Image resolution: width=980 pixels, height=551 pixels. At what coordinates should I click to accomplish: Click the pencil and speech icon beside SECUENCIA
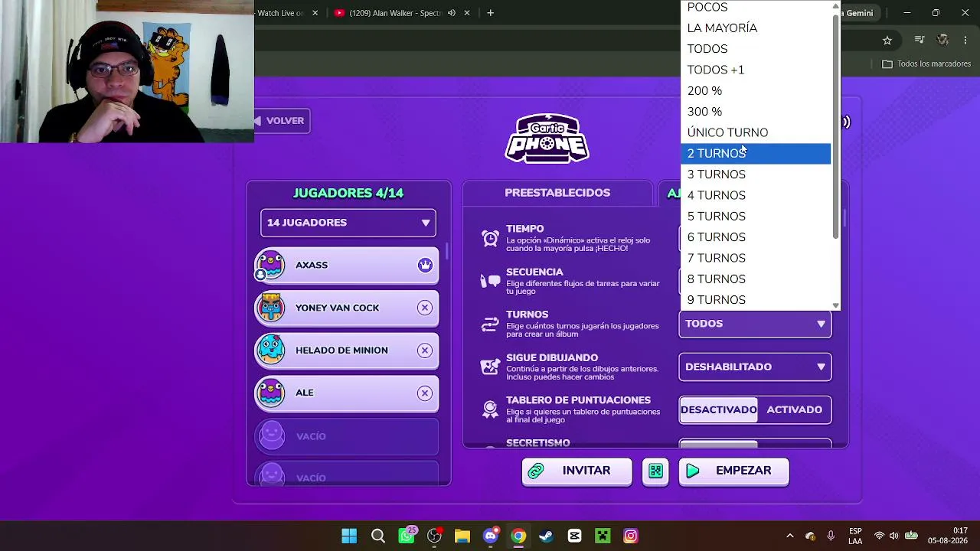(490, 281)
